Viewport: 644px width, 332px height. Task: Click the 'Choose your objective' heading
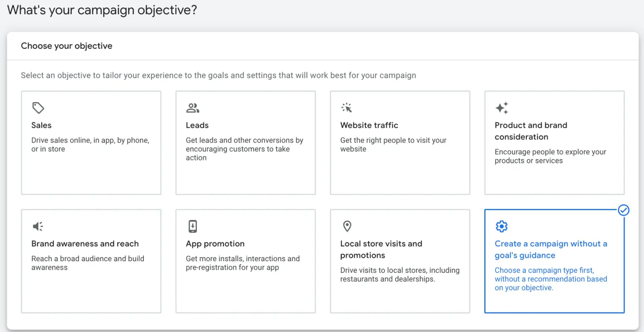coord(67,46)
